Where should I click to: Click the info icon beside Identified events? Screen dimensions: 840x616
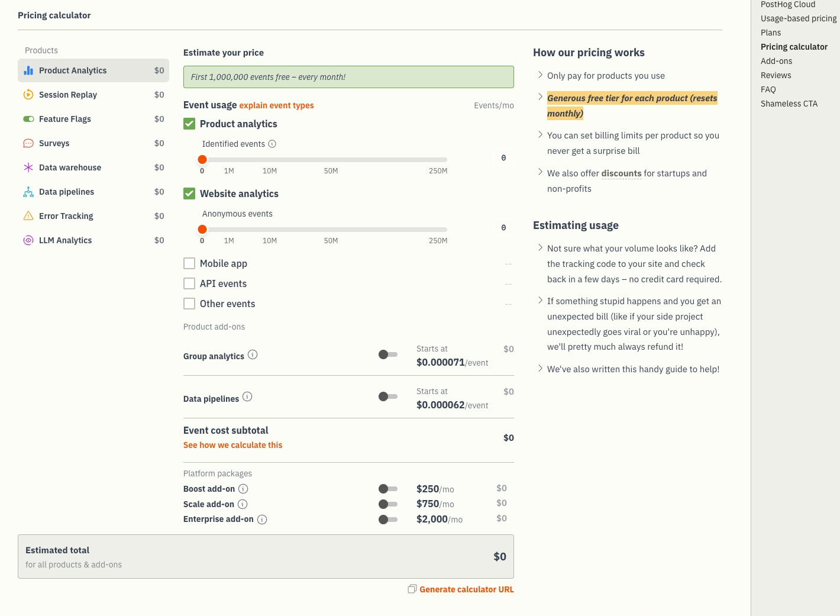(272, 144)
